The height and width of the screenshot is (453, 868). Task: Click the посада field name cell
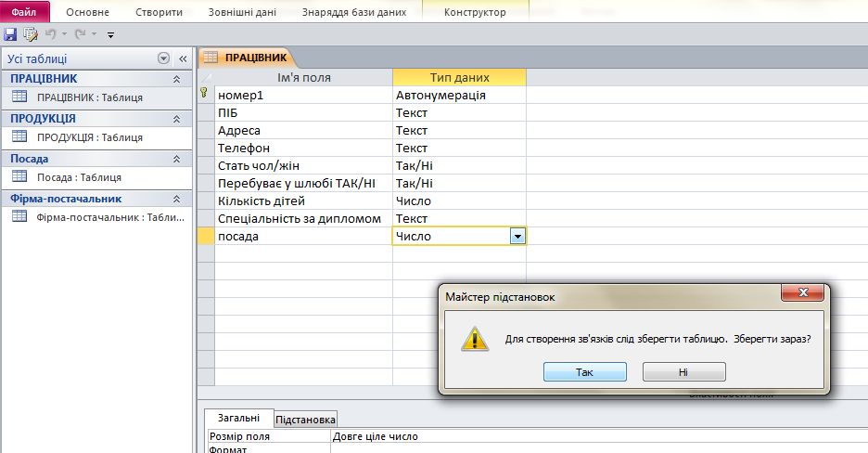tap(304, 237)
